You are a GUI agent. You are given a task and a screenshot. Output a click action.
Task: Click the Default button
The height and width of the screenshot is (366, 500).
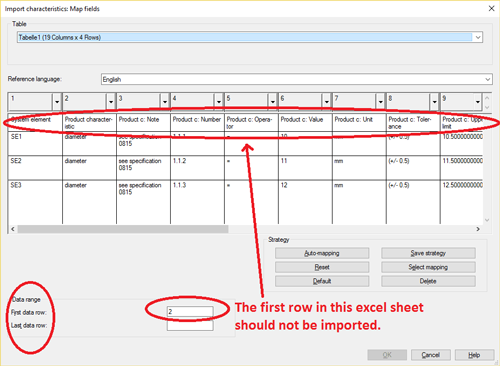[322, 281]
